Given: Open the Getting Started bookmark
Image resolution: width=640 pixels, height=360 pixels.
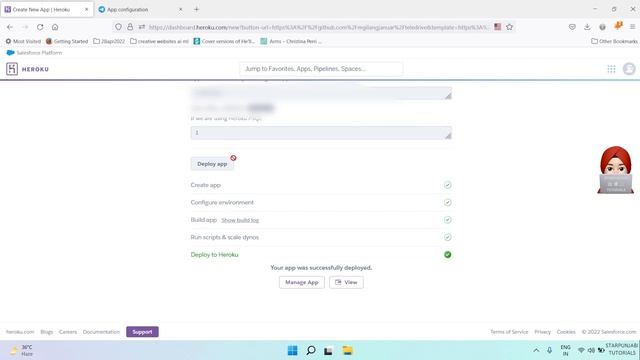Looking at the screenshot, I should click(67, 41).
